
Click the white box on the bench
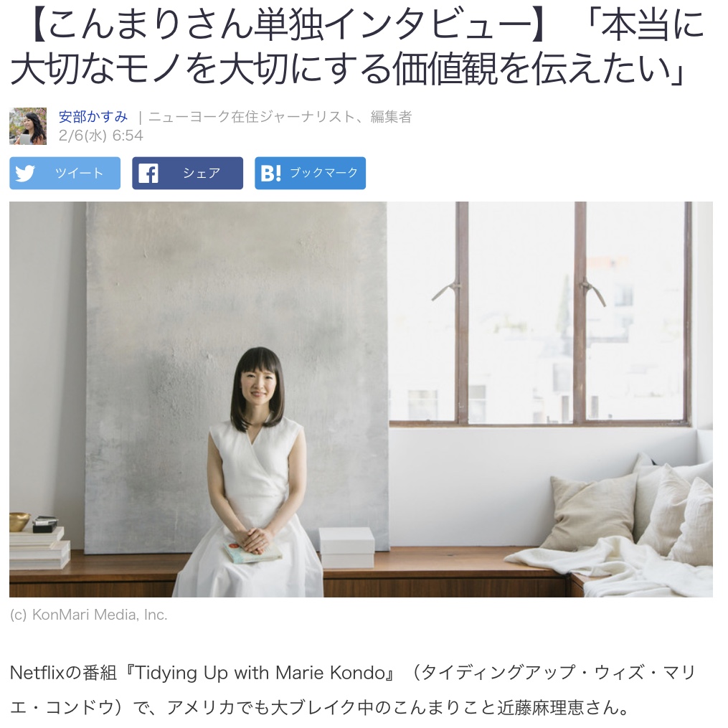tap(347, 547)
